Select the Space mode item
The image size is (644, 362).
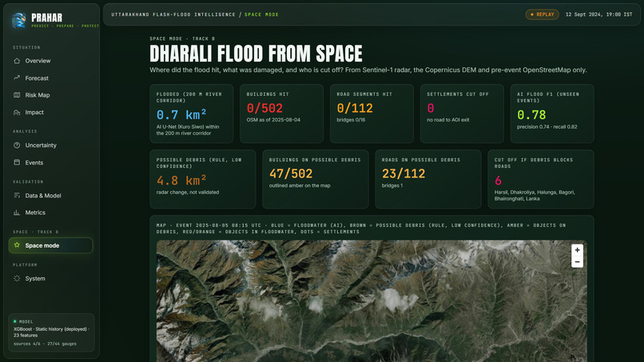[x=50, y=245]
